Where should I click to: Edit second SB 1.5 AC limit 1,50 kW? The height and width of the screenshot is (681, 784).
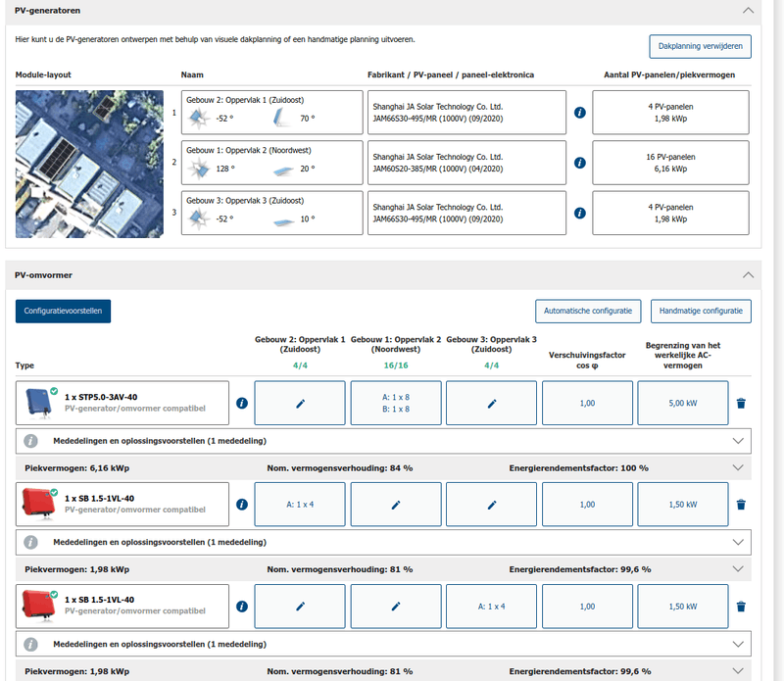[683, 607]
